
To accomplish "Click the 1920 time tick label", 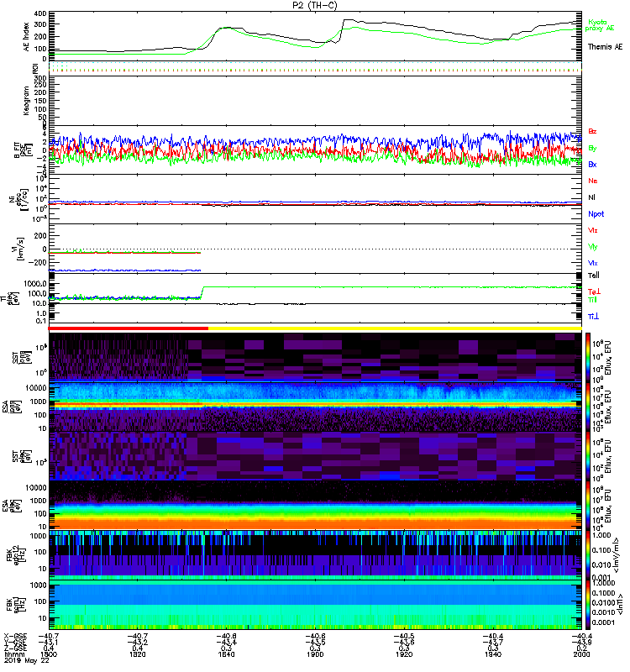I will pos(404,654).
